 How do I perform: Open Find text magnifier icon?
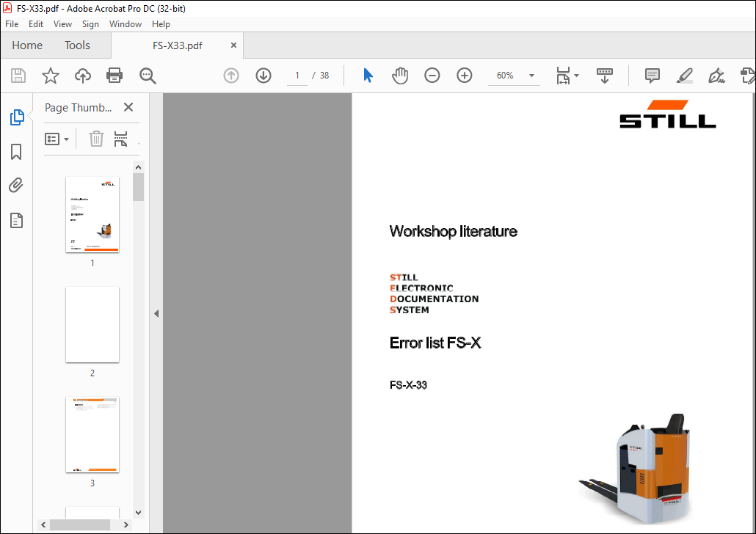[x=148, y=76]
